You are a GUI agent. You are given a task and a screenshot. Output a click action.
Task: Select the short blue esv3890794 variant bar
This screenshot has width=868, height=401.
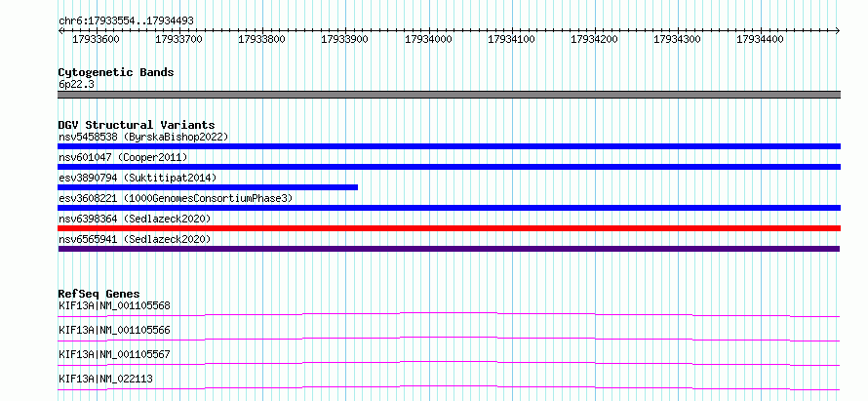point(208,187)
